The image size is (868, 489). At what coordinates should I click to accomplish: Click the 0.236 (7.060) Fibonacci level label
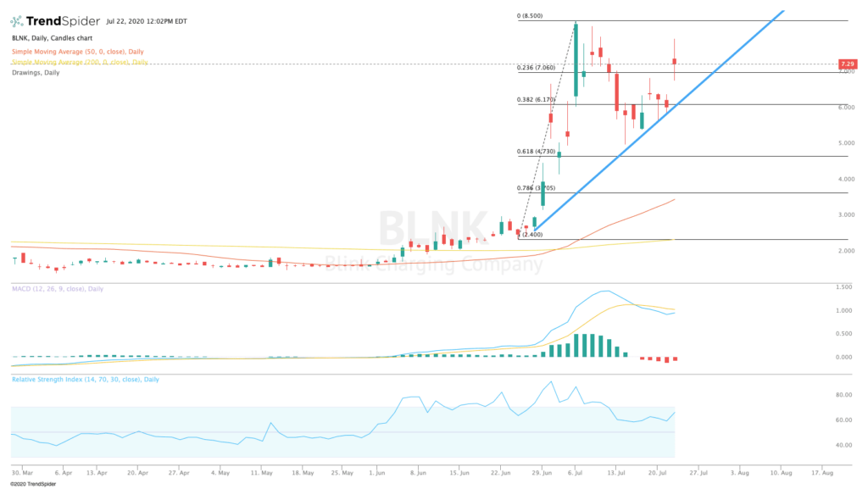click(x=536, y=68)
